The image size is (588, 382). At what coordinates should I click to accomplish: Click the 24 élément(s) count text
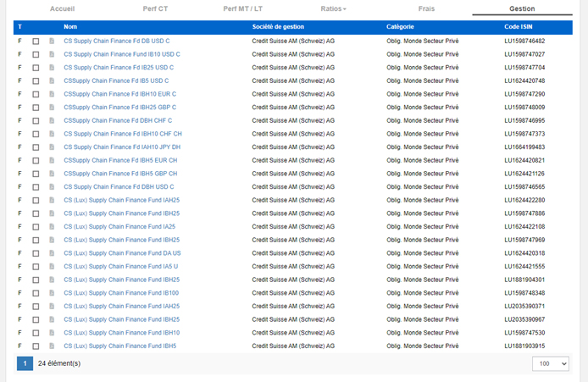(59, 363)
